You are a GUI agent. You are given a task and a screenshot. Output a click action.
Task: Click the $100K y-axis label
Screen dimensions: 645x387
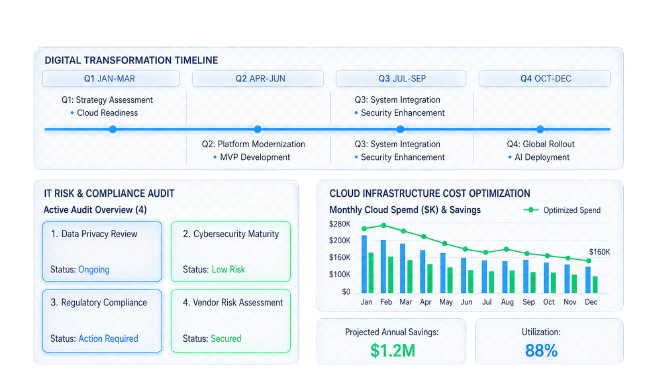[x=339, y=274]
